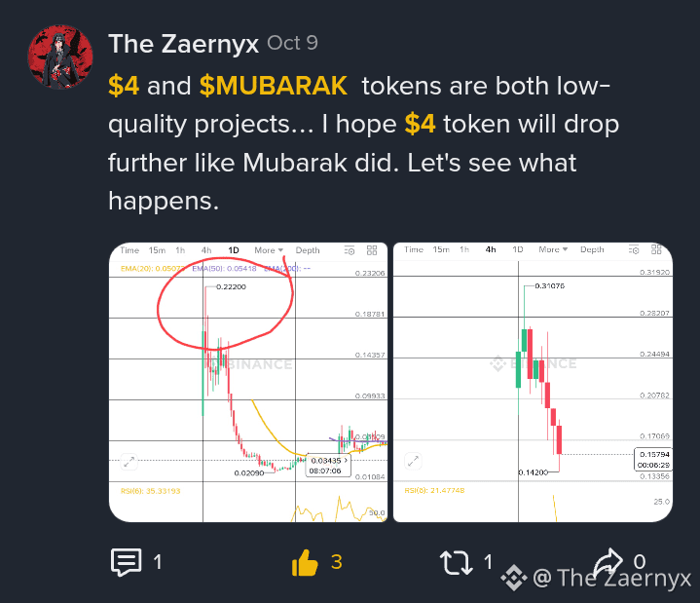Expand right chart to fullscreen
The width and height of the screenshot is (700, 603).
(413, 461)
